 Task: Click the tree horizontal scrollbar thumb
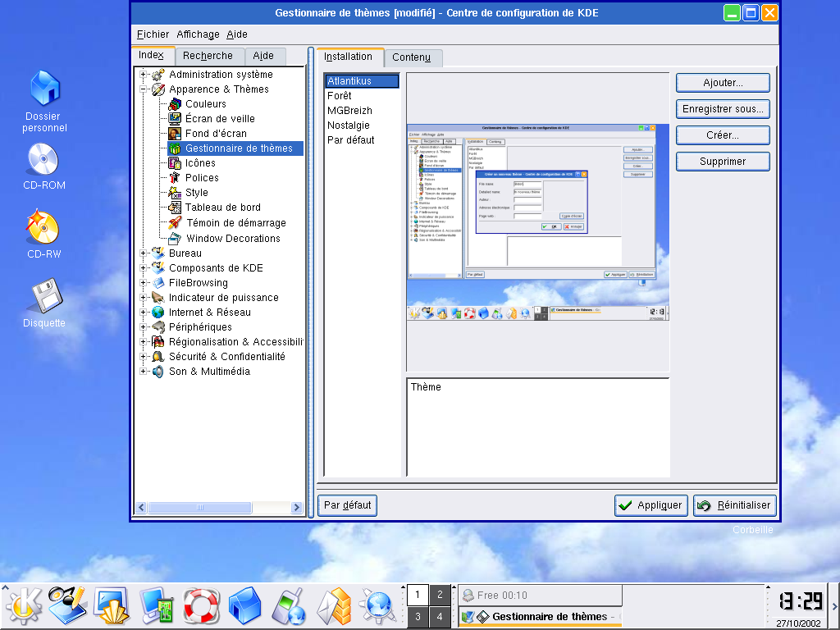coord(200,507)
